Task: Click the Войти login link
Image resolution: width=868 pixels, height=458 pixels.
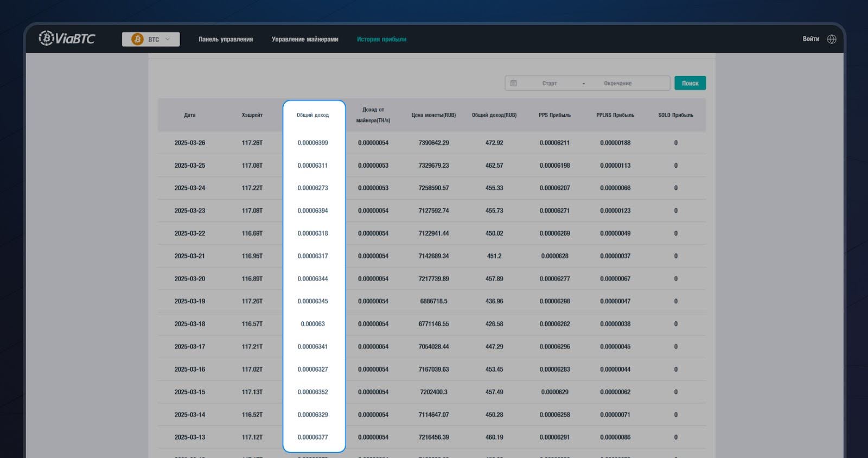Action: [810, 39]
